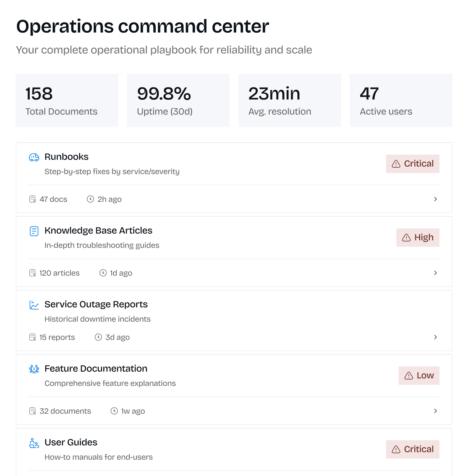This screenshot has height=476, width=468.
Task: Expand the Runbooks card chevron
Action: click(x=435, y=199)
